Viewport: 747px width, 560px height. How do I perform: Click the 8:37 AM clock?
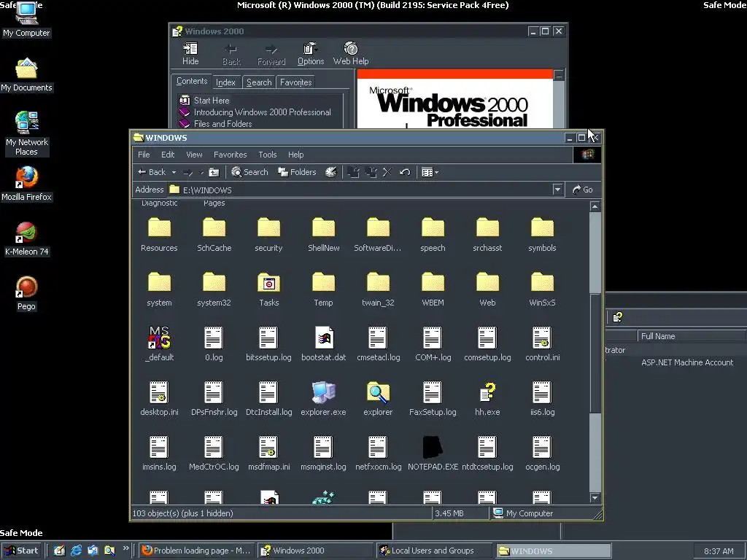click(719, 551)
